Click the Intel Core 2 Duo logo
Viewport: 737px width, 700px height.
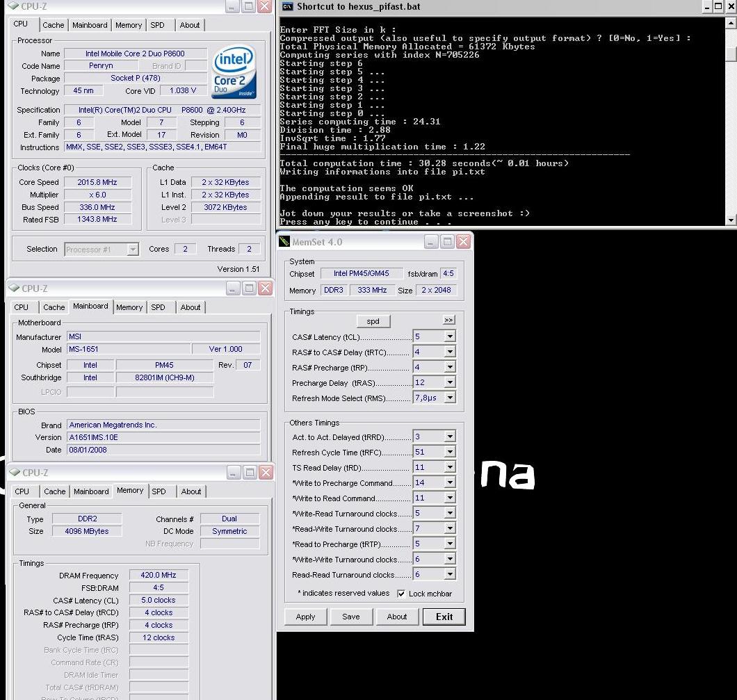(x=234, y=72)
